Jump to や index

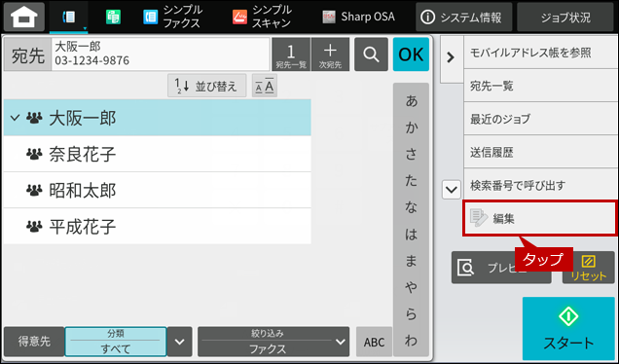pos(411,287)
